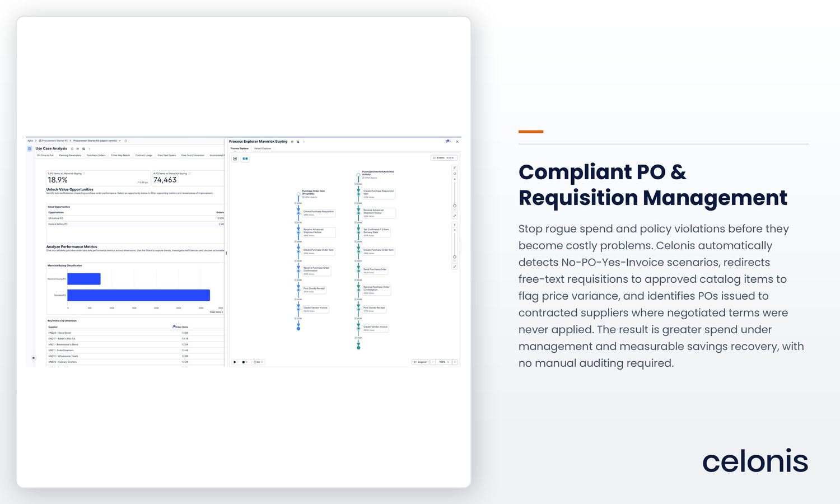Image resolution: width=840 pixels, height=504 pixels.
Task: Select the Invoice before PO opportunity row
Action: click(x=136, y=224)
